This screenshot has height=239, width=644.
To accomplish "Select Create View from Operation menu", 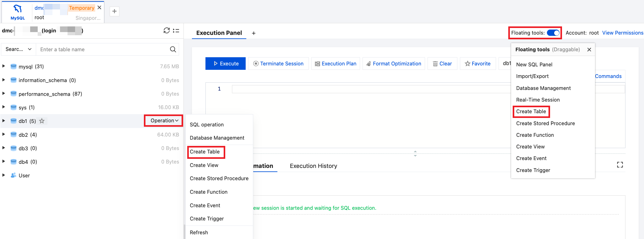I will point(204,165).
